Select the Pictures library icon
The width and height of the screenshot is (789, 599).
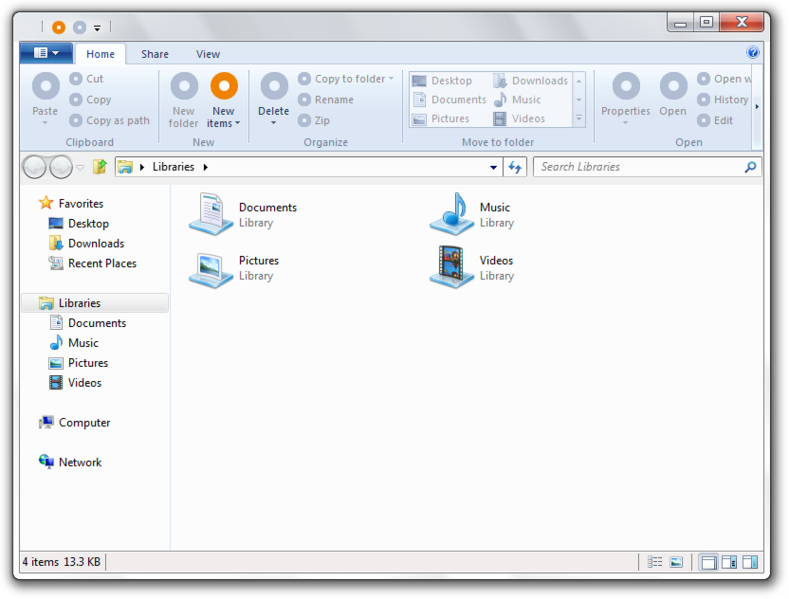click(x=211, y=267)
